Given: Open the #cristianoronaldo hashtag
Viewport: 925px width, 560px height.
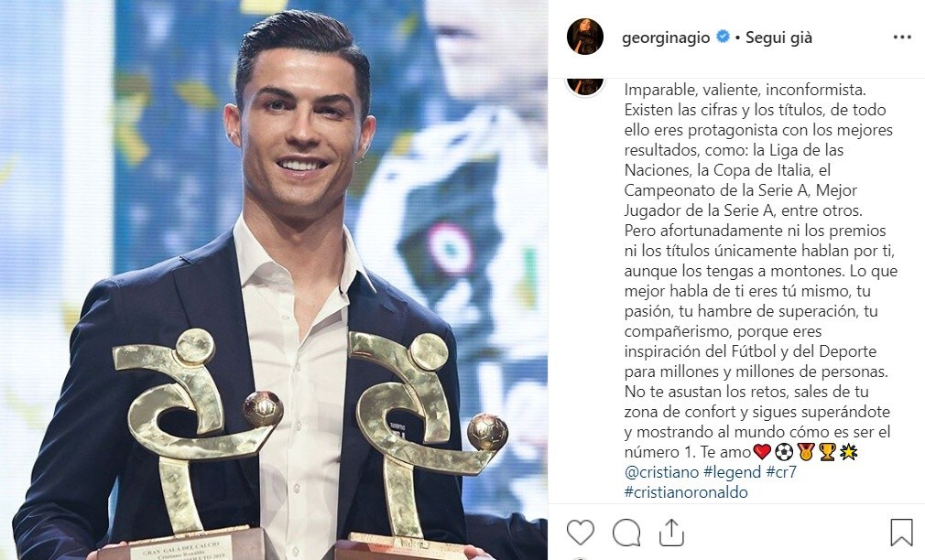Looking at the screenshot, I should 686,492.
